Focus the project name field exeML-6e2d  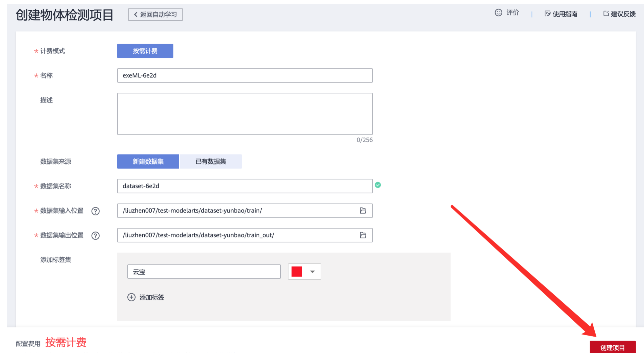(x=245, y=75)
